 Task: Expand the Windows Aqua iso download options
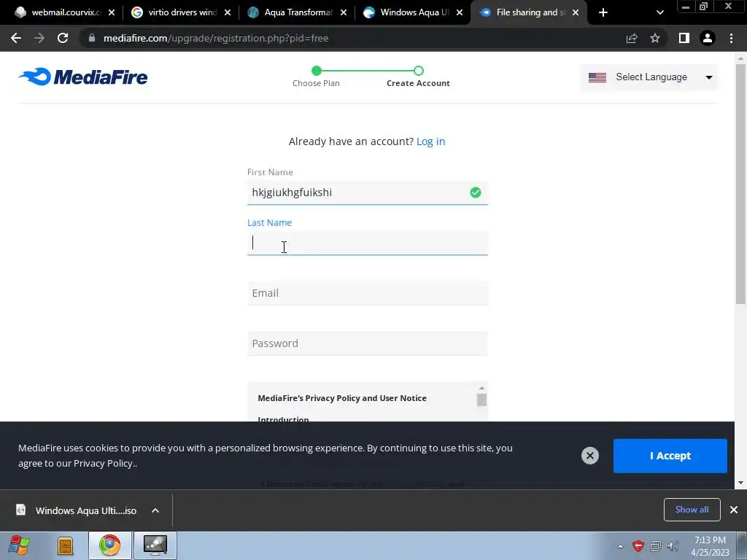click(x=155, y=510)
